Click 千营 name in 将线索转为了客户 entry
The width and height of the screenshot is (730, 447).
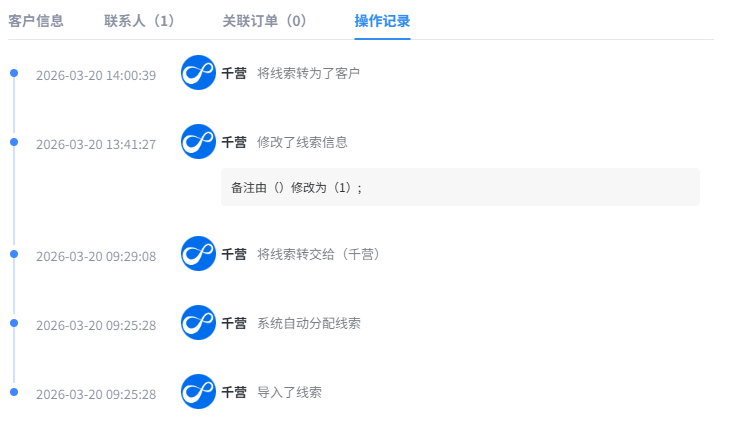pos(234,73)
